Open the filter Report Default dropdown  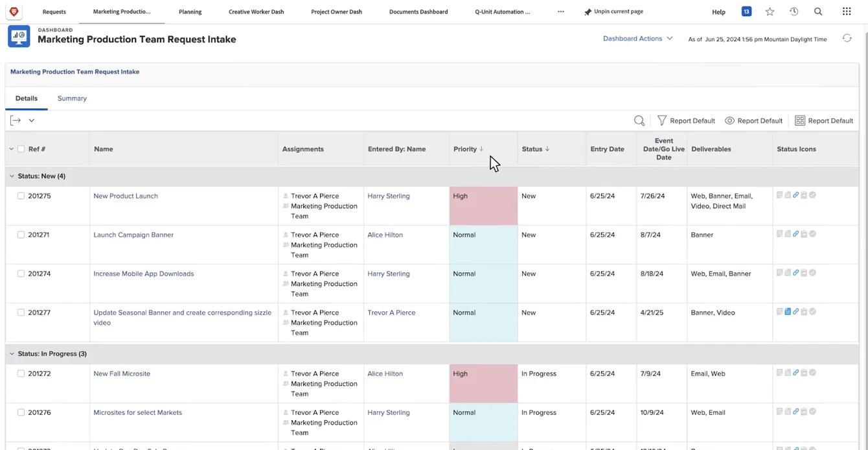click(692, 121)
